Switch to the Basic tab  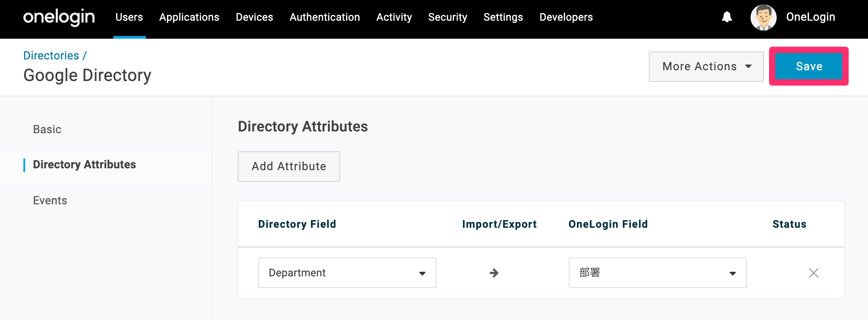(47, 130)
